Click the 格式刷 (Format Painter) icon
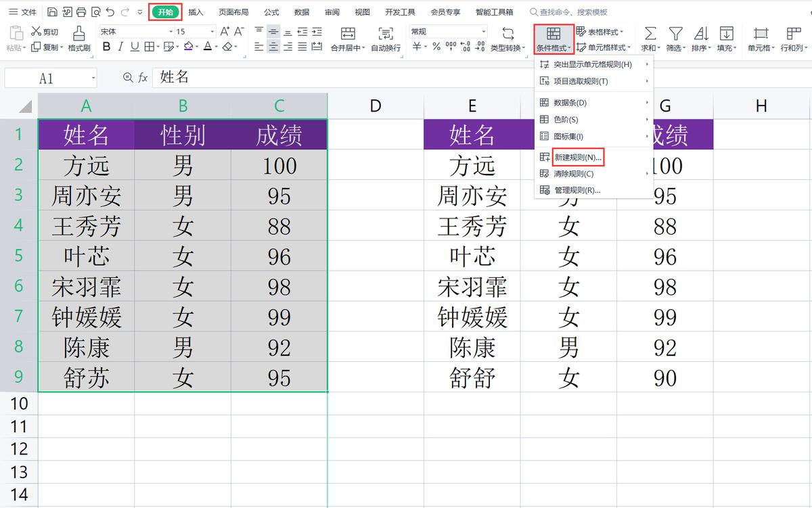The image size is (812, 508). click(79, 34)
